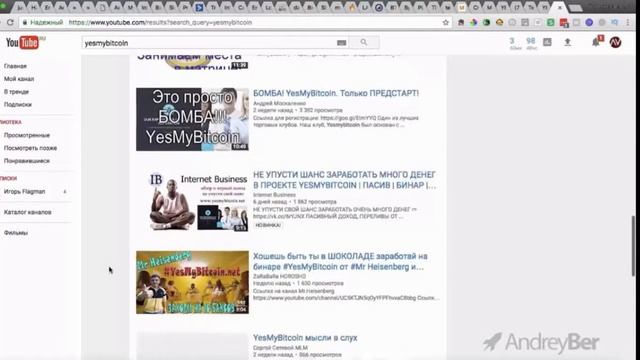Open Понравившиеся in the sidebar

(27, 161)
